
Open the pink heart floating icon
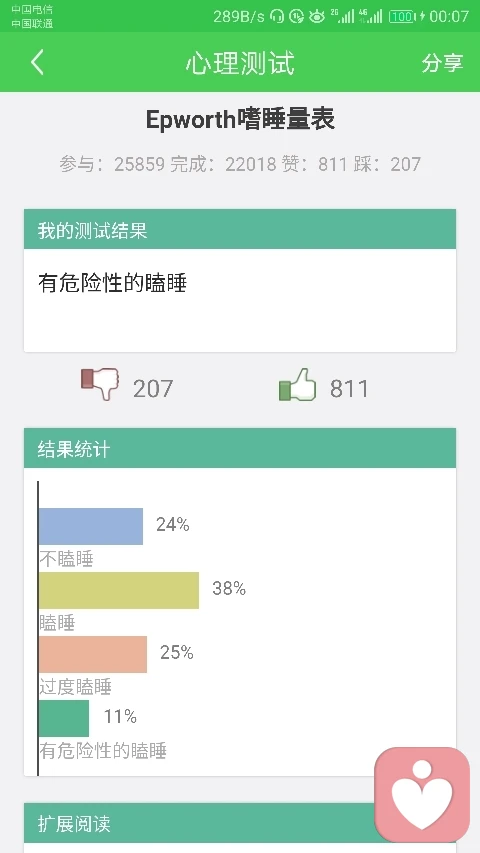422,794
